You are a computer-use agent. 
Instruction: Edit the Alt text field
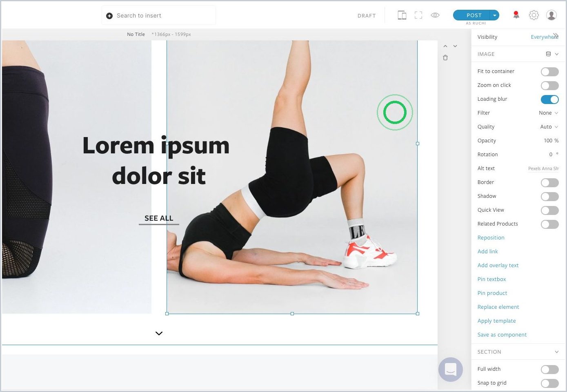click(x=543, y=168)
